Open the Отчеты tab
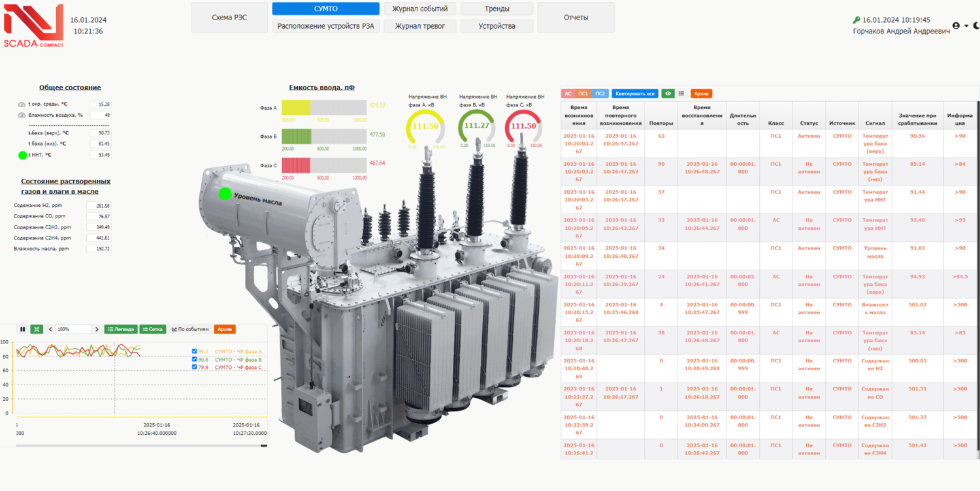 (576, 18)
